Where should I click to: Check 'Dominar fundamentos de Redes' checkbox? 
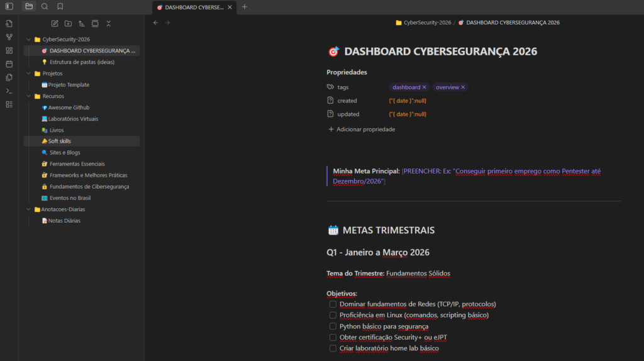pos(333,304)
